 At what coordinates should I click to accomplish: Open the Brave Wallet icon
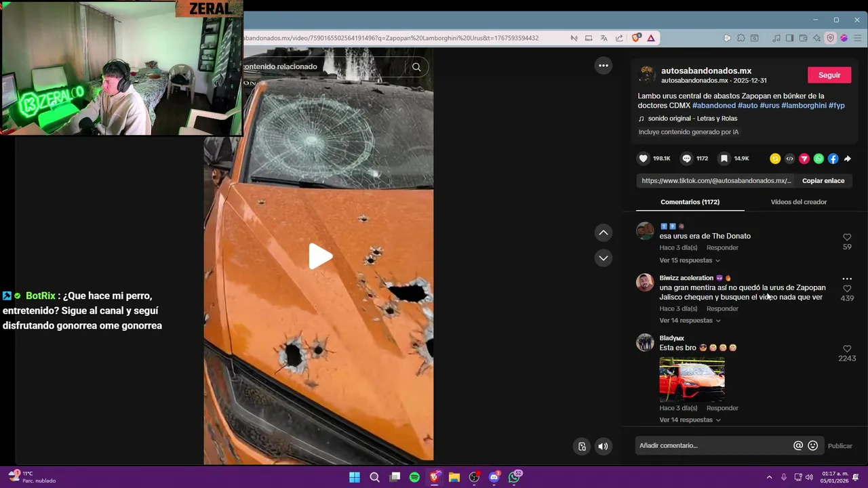tap(803, 38)
